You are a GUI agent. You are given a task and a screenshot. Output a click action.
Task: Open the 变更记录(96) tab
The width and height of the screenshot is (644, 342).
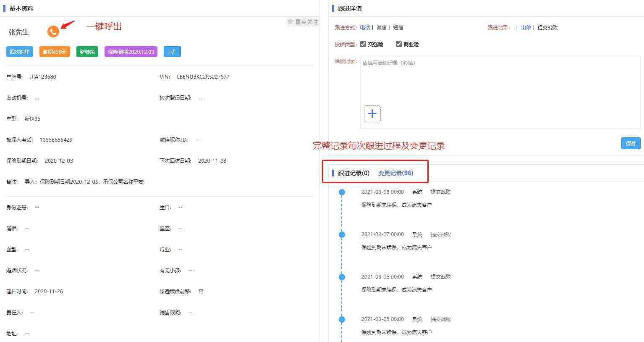(395, 173)
